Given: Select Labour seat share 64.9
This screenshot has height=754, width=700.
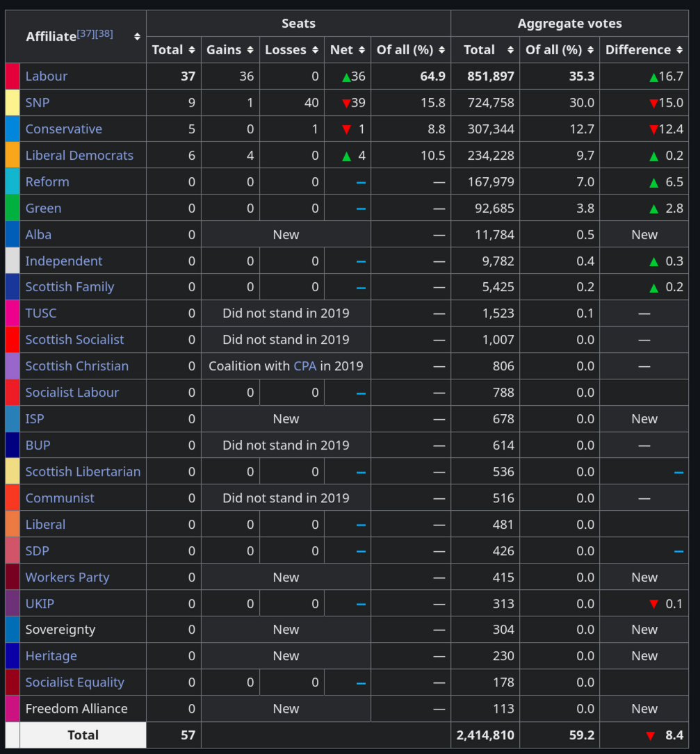Looking at the screenshot, I should tap(432, 76).
